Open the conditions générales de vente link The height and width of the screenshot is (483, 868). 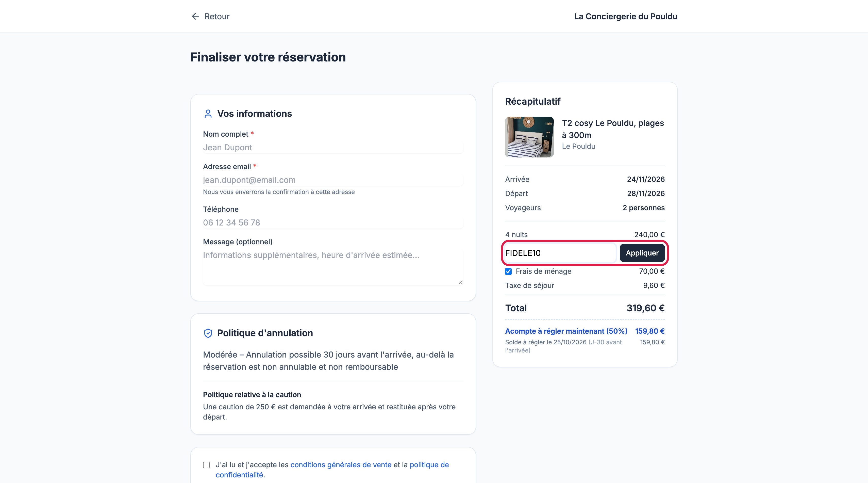click(341, 464)
